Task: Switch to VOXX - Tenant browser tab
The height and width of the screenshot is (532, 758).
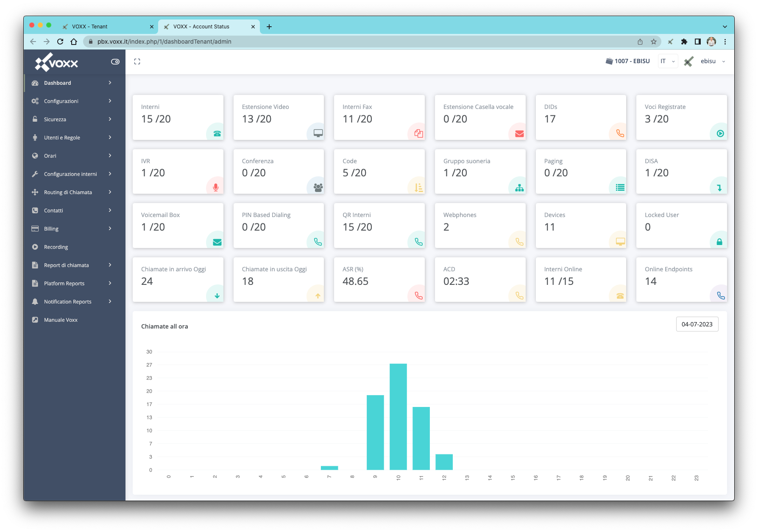Action: pos(108,26)
